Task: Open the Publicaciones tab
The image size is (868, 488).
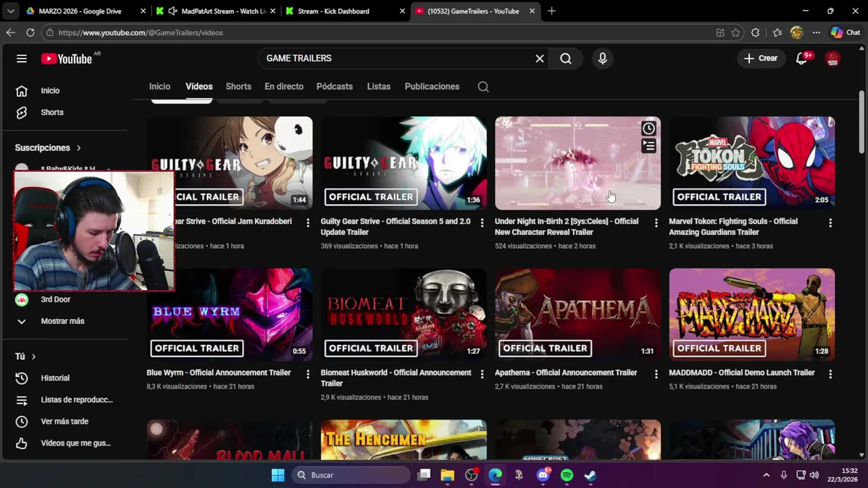Action: point(432,87)
